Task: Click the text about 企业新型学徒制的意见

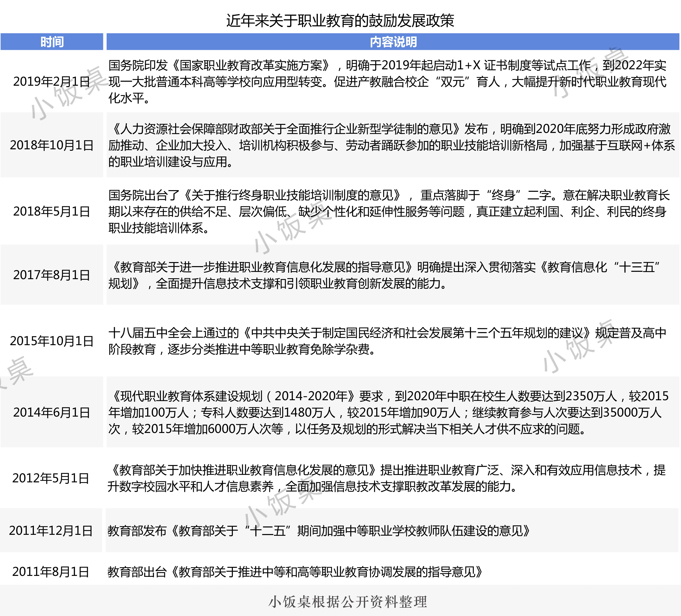Action: 391,145
